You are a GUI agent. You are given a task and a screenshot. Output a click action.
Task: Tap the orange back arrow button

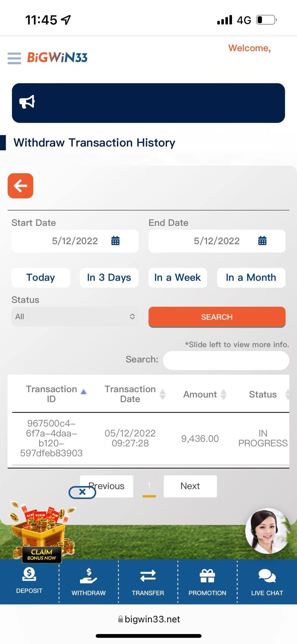20,186
